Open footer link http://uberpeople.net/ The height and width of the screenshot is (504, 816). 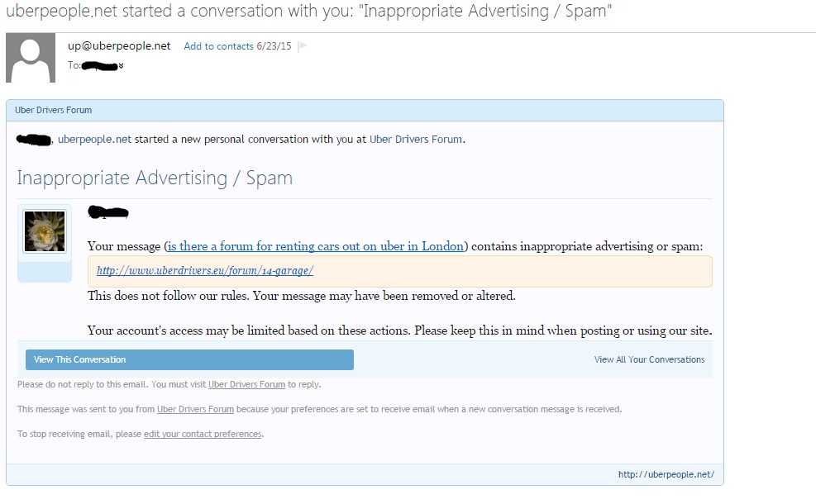[x=666, y=474]
